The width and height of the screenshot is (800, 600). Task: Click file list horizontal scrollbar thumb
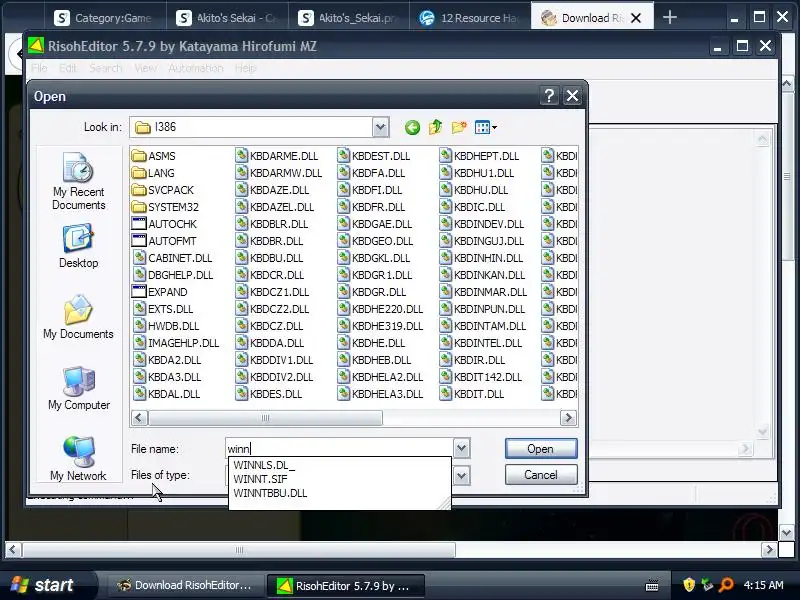click(265, 418)
